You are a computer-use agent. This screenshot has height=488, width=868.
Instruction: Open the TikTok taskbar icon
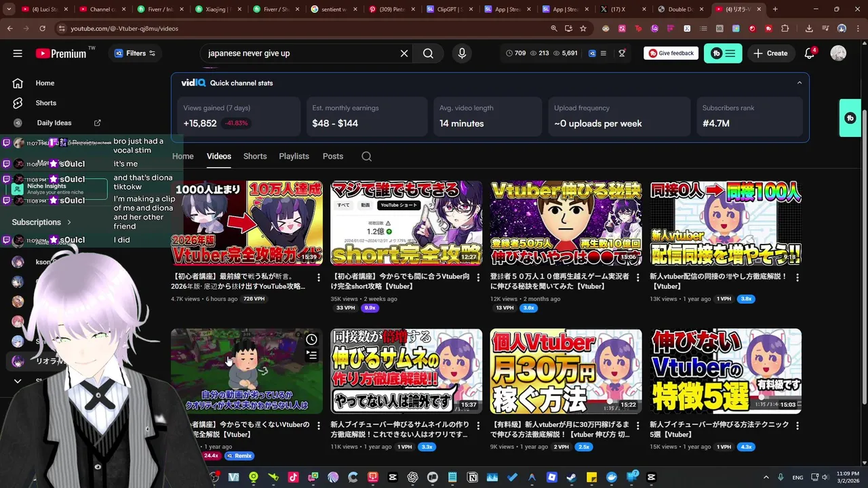point(293,477)
